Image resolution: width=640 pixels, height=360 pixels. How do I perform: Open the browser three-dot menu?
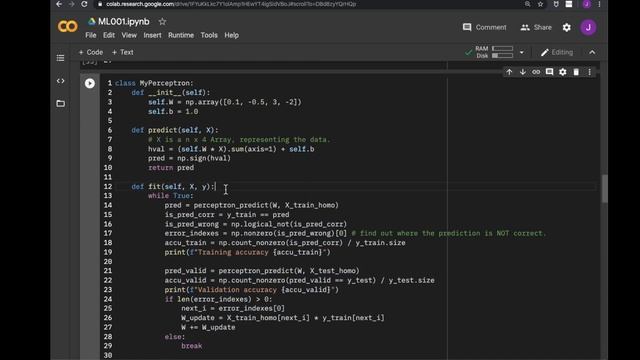click(599, 4)
